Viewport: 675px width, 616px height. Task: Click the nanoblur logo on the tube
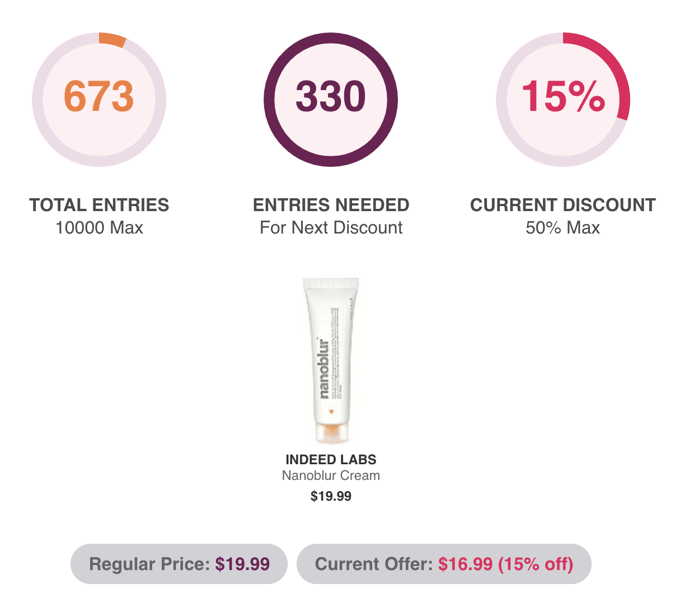(321, 367)
